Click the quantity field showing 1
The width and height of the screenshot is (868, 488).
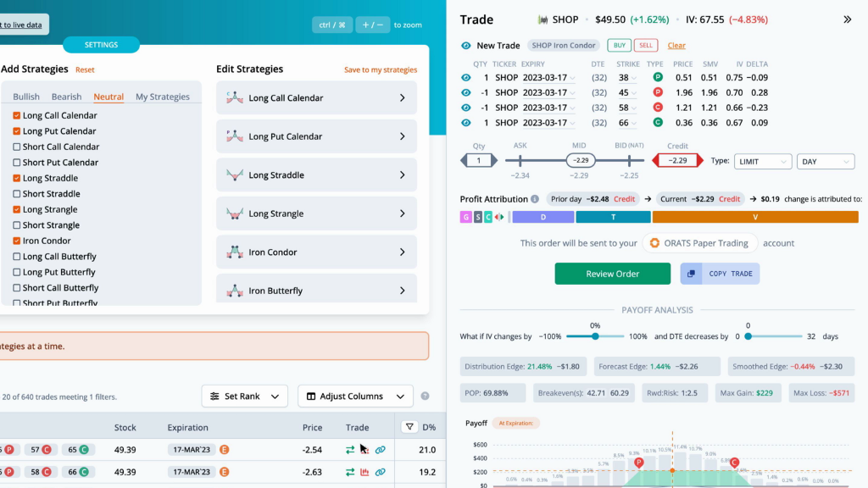coord(479,160)
